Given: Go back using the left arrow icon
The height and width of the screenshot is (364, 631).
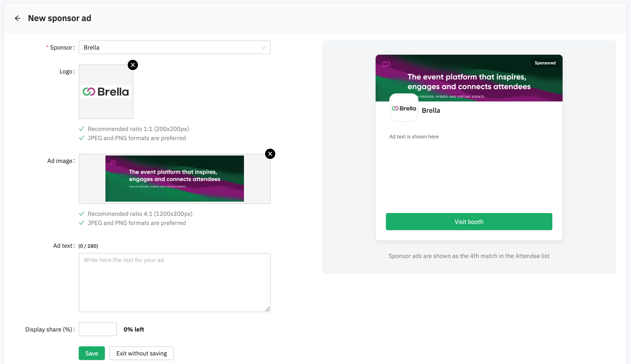Looking at the screenshot, I should coord(18,18).
